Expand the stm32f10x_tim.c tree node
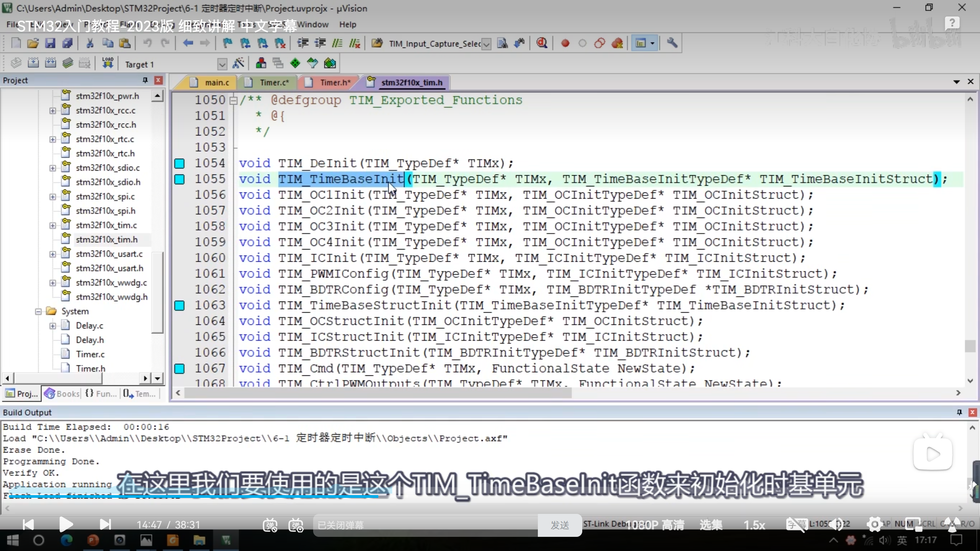This screenshot has height=551, width=980. pyautogui.click(x=52, y=225)
